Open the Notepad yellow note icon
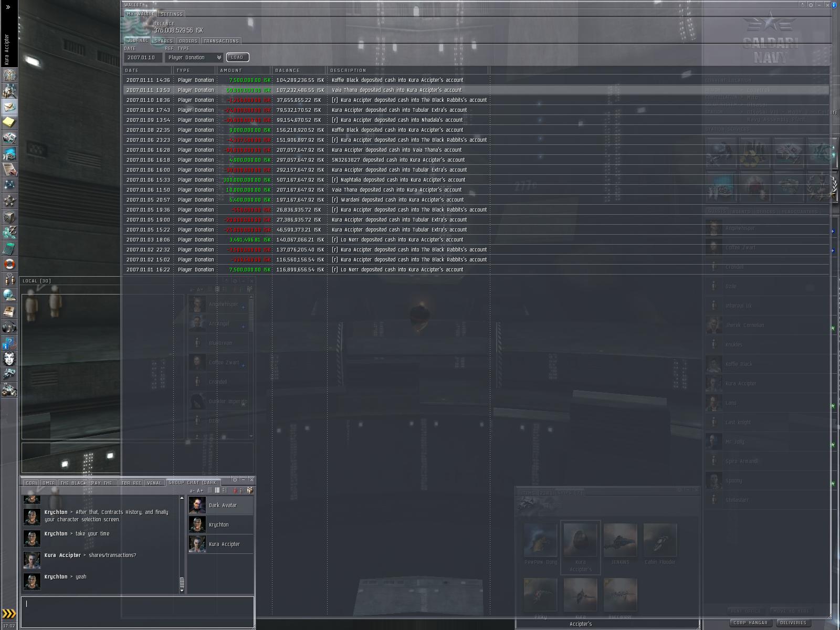Viewport: 840px width, 630px height. click(9, 122)
